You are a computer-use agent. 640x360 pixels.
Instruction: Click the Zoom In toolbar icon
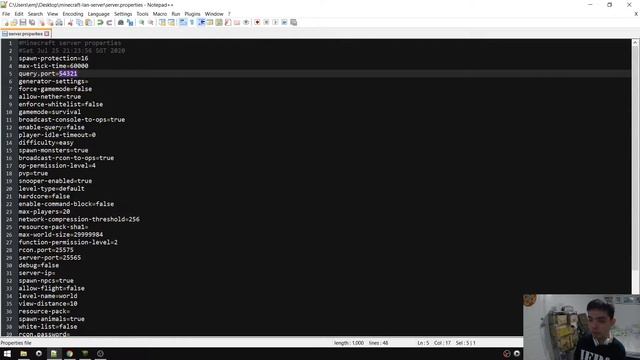pos(142,22)
